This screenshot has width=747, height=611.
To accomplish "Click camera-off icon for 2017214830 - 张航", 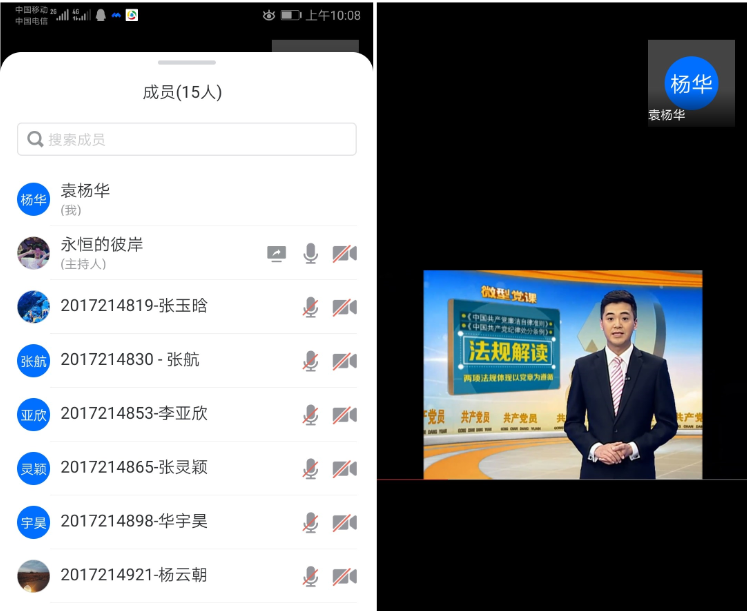I will [x=345, y=361].
